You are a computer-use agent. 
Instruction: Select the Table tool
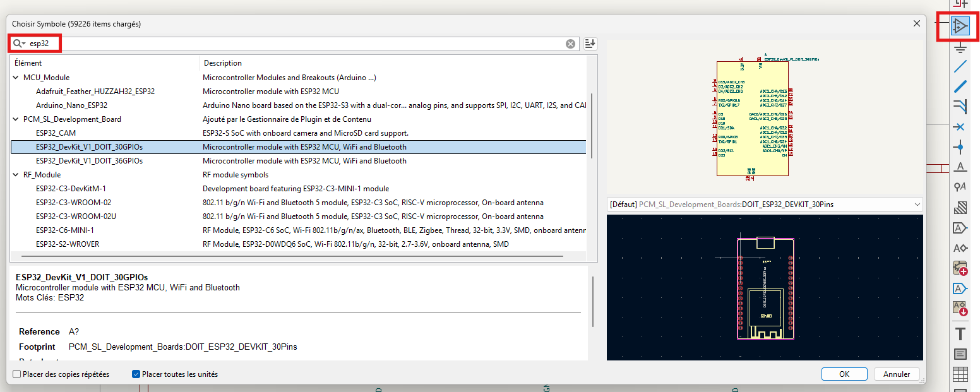pos(960,374)
